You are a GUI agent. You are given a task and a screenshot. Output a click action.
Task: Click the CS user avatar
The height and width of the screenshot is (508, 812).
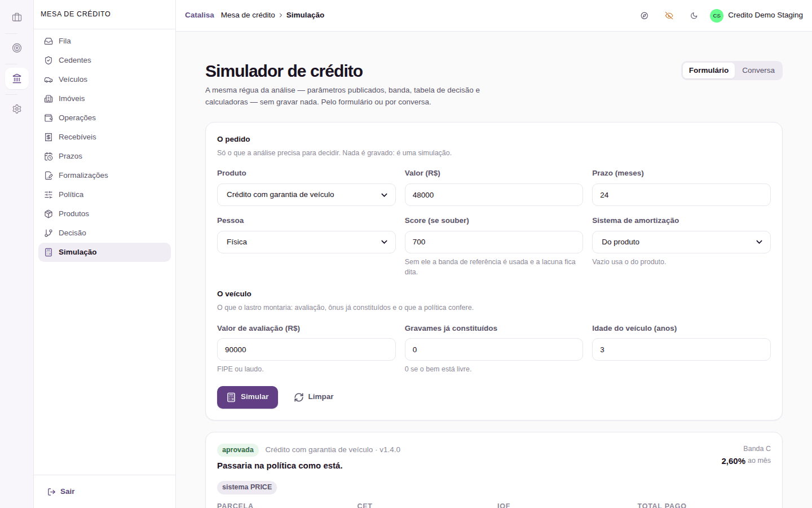pyautogui.click(x=717, y=16)
